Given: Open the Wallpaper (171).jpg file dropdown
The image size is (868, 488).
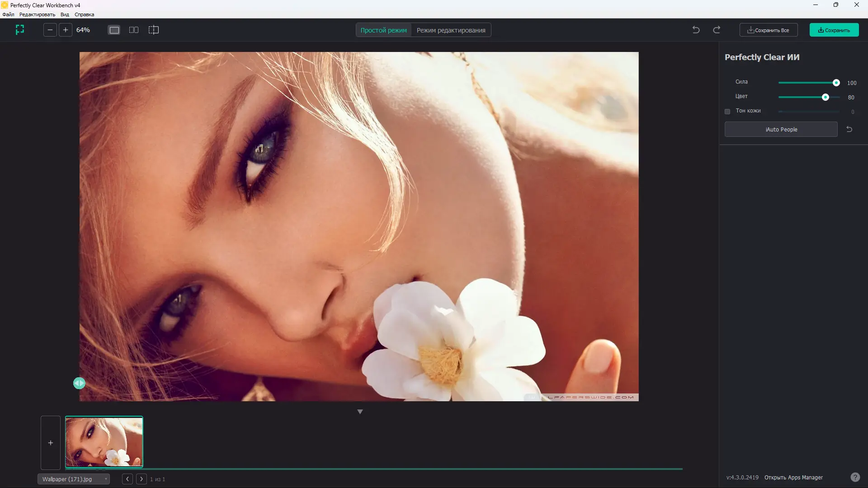Looking at the screenshot, I should coord(74,479).
